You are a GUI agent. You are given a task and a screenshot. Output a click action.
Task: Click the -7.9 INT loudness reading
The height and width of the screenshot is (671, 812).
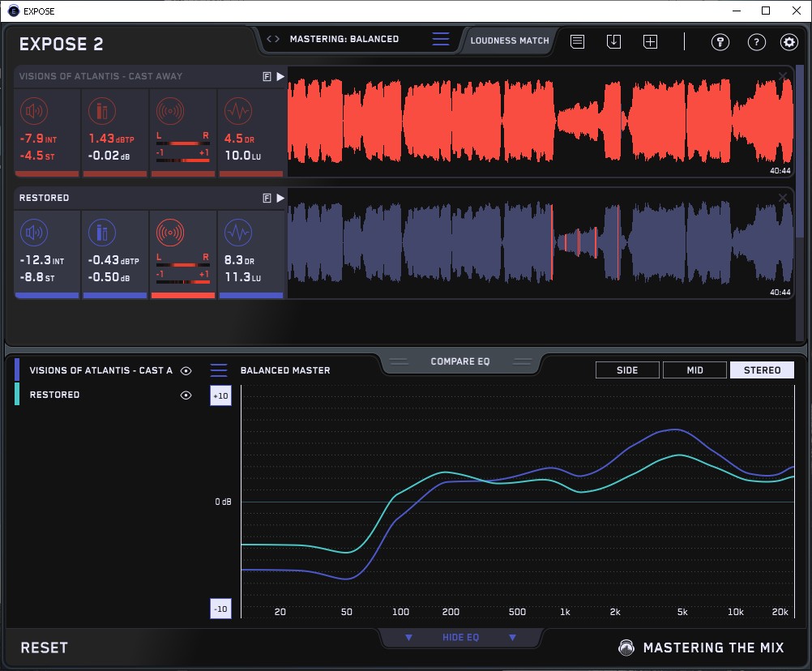tap(38, 139)
